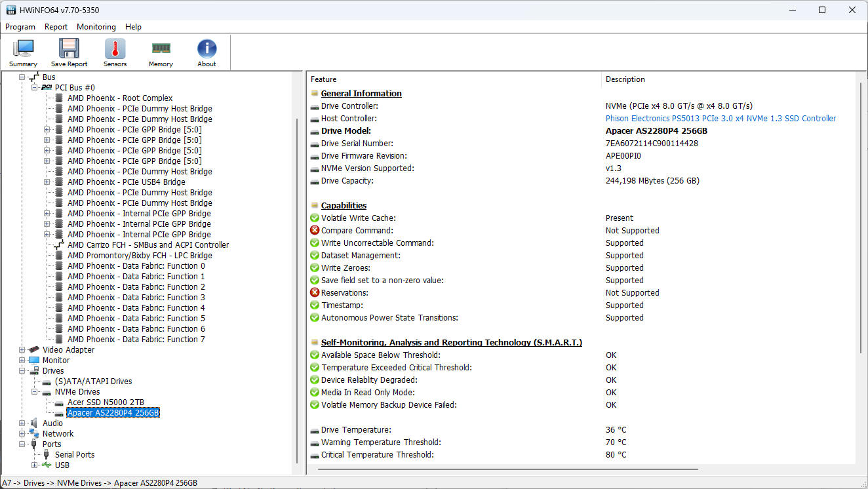Collapse the Drives tree node
This screenshot has height=489, width=868.
(22, 371)
